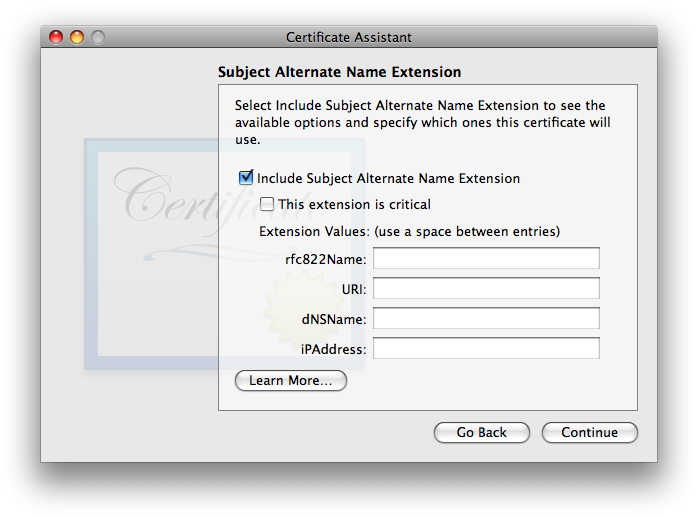Click into the iPAddress field
The image size is (698, 518).
[486, 348]
